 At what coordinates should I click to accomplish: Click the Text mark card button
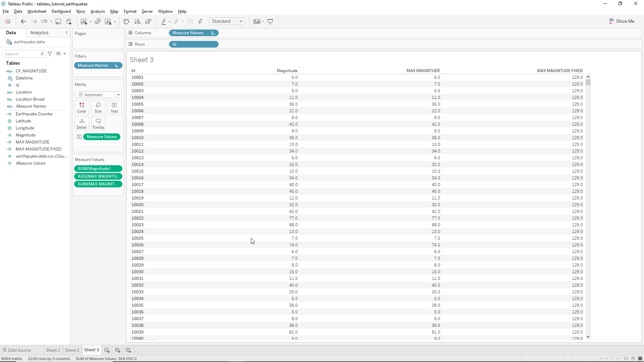114,108
